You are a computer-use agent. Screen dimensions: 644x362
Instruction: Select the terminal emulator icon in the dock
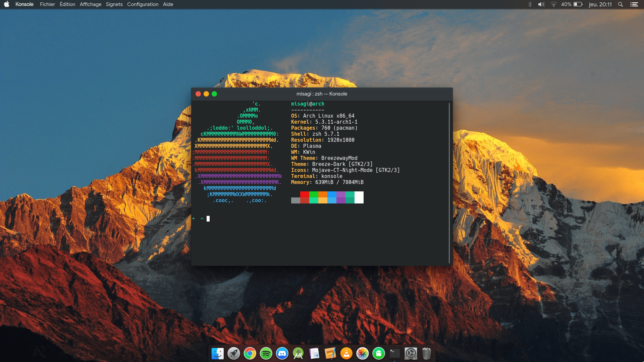pyautogui.click(x=395, y=353)
